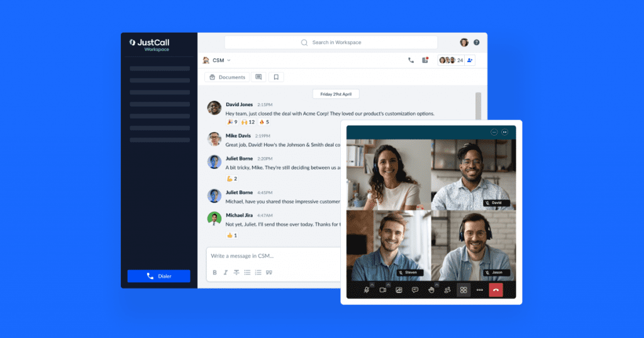This screenshot has height=338, width=644.
Task: Insert a numbered list
Action: tap(258, 273)
